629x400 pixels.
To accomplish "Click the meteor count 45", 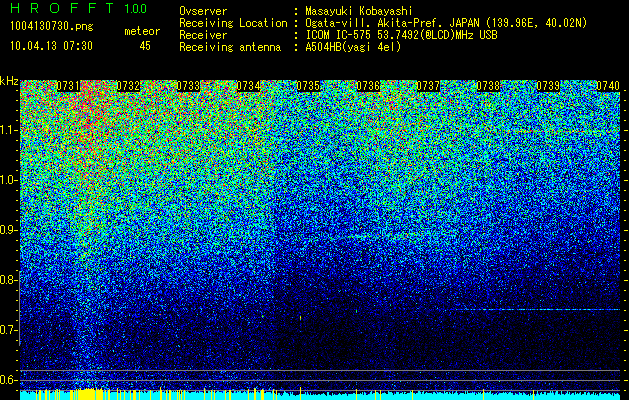I will (x=145, y=46).
